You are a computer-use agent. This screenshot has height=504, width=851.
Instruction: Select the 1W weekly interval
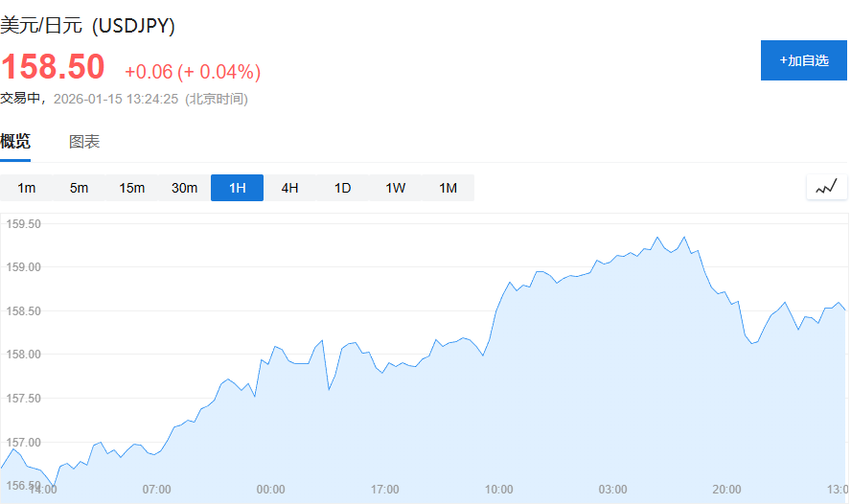395,188
